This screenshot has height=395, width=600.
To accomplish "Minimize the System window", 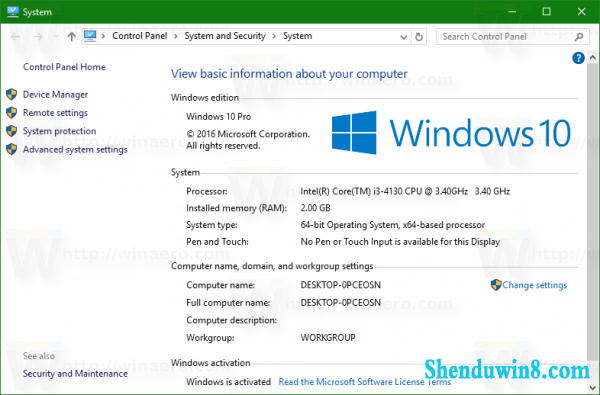I will point(512,12).
